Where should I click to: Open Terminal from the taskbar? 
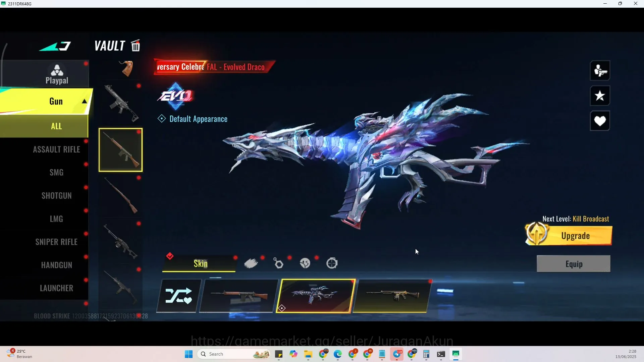pyautogui.click(x=441, y=354)
